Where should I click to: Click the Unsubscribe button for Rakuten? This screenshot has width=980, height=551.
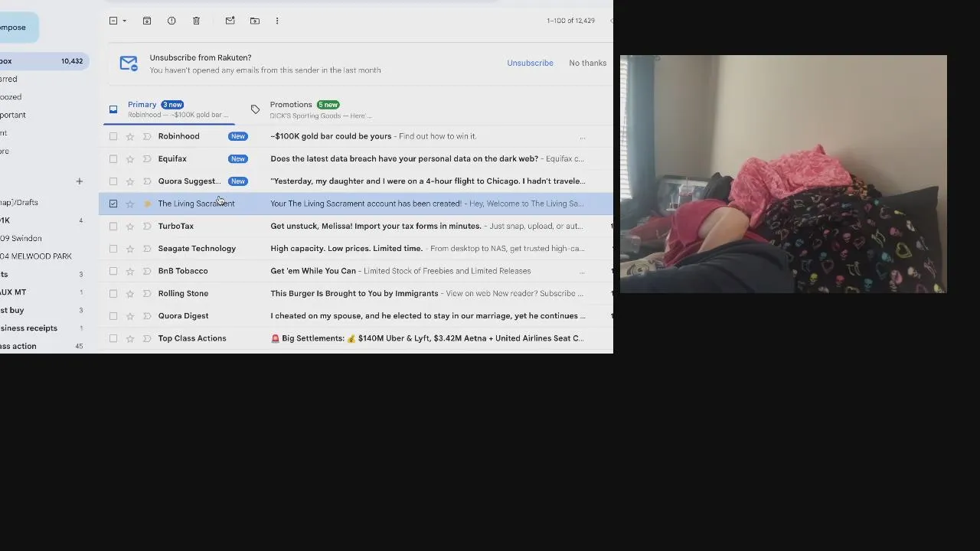[x=530, y=63]
